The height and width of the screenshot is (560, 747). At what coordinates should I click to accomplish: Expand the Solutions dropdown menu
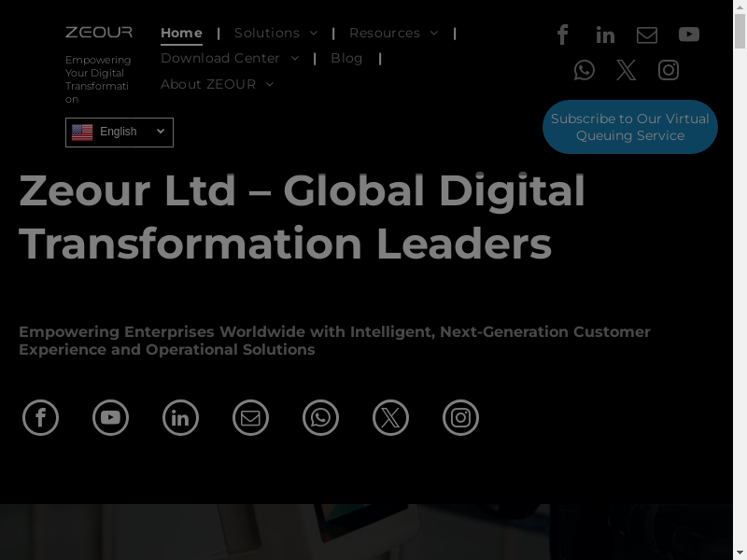(x=275, y=33)
